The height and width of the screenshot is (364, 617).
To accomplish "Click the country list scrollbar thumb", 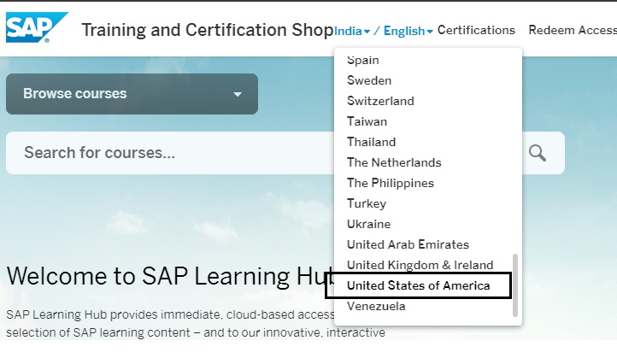I will (514, 285).
